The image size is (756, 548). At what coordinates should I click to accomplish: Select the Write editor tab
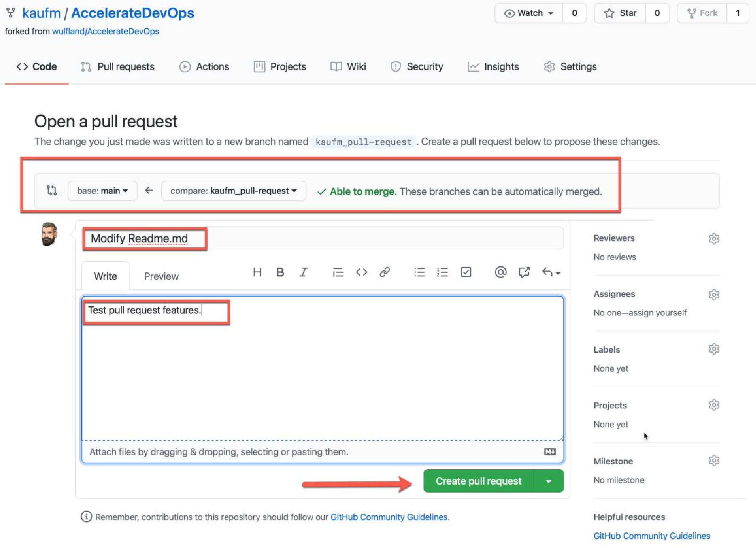pyautogui.click(x=105, y=276)
